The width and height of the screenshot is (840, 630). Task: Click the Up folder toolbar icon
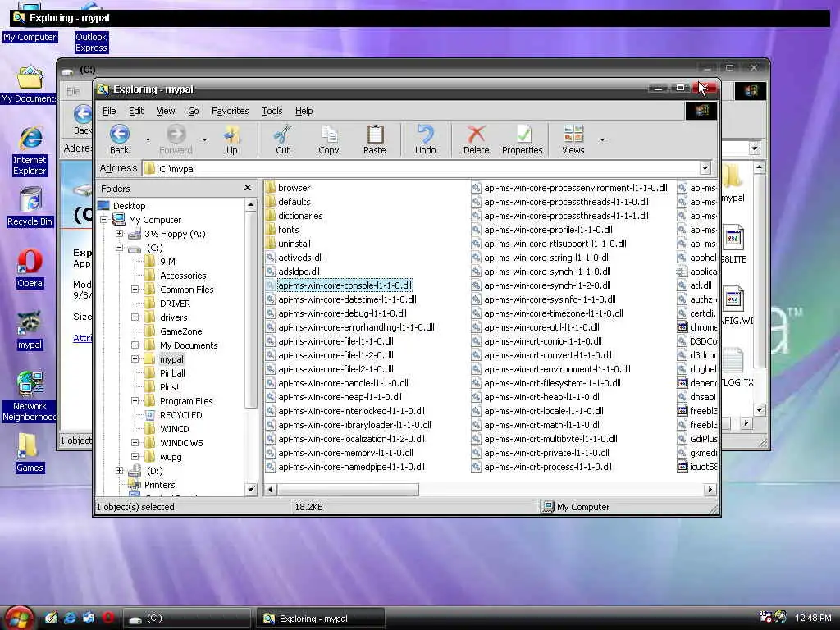[231, 139]
